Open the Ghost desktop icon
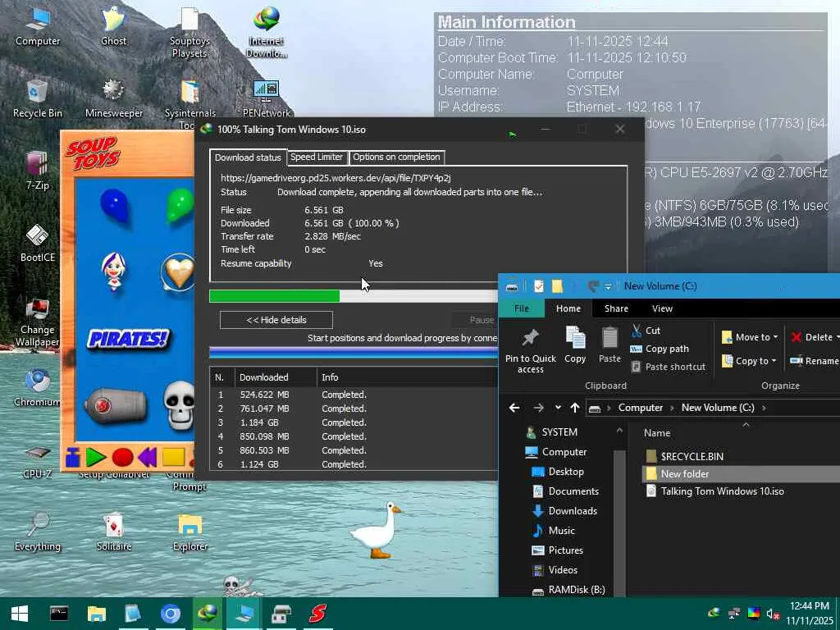This screenshot has width=840, height=630. [113, 27]
